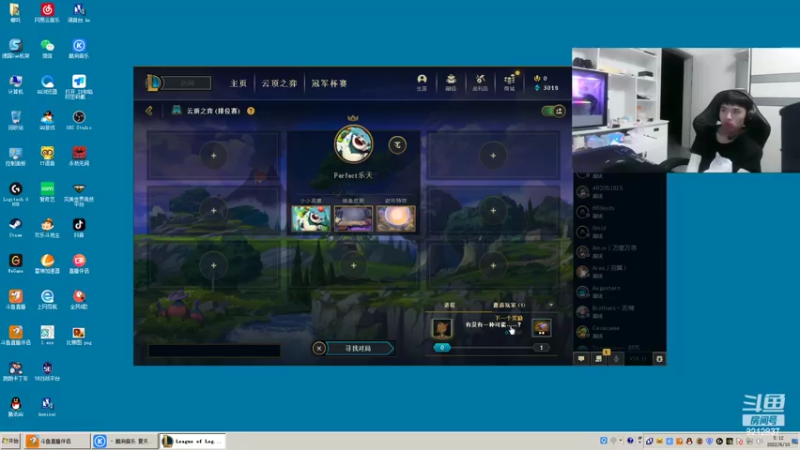The height and width of the screenshot is (450, 800).
Task: Click the taskbar clock
Action: 780,441
